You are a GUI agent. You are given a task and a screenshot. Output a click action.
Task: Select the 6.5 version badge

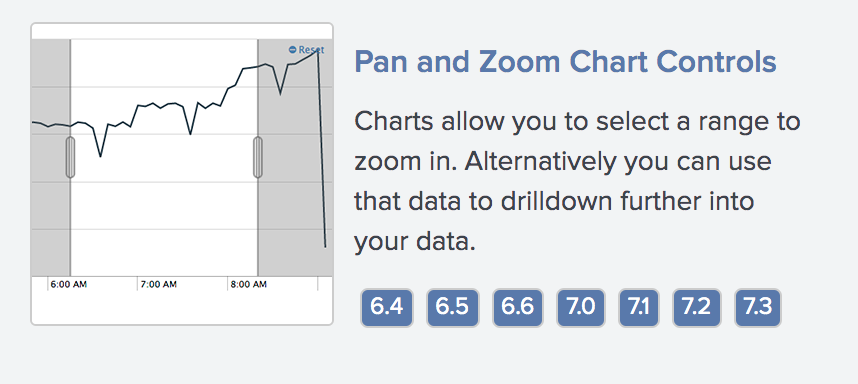[453, 307]
